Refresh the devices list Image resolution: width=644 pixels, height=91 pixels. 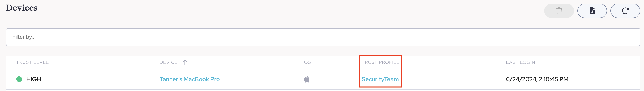(x=625, y=11)
